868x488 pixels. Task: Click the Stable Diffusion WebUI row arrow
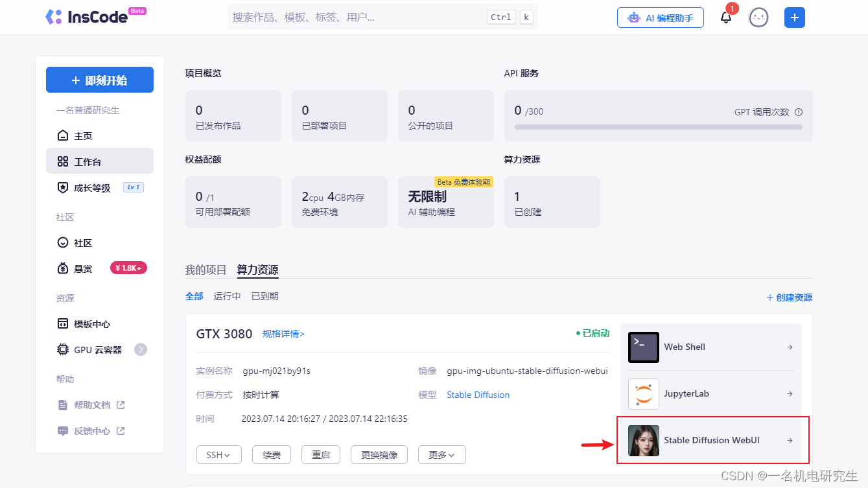(790, 441)
